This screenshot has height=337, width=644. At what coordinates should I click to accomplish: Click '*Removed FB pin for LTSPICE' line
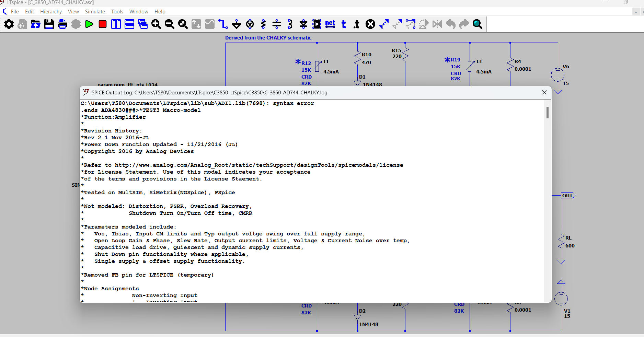[147, 275]
